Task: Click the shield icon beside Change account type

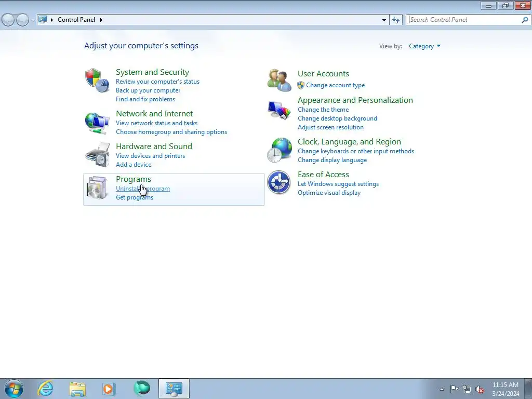Action: (x=301, y=85)
